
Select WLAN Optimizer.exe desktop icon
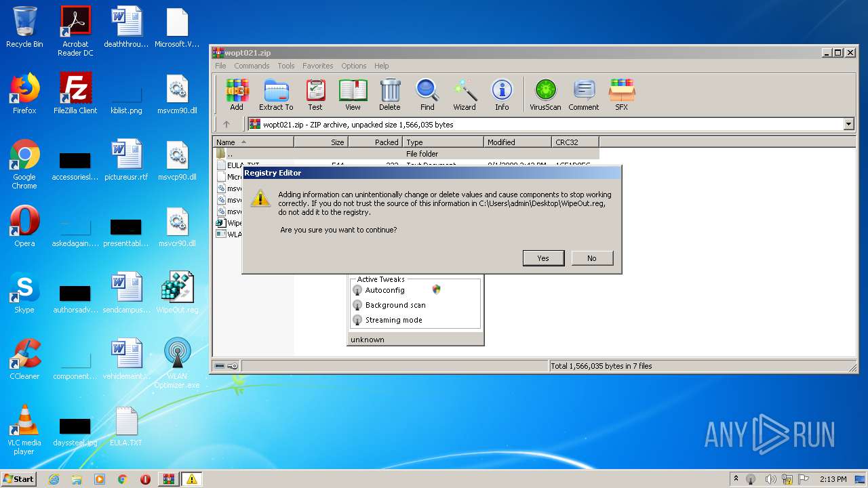(177, 363)
